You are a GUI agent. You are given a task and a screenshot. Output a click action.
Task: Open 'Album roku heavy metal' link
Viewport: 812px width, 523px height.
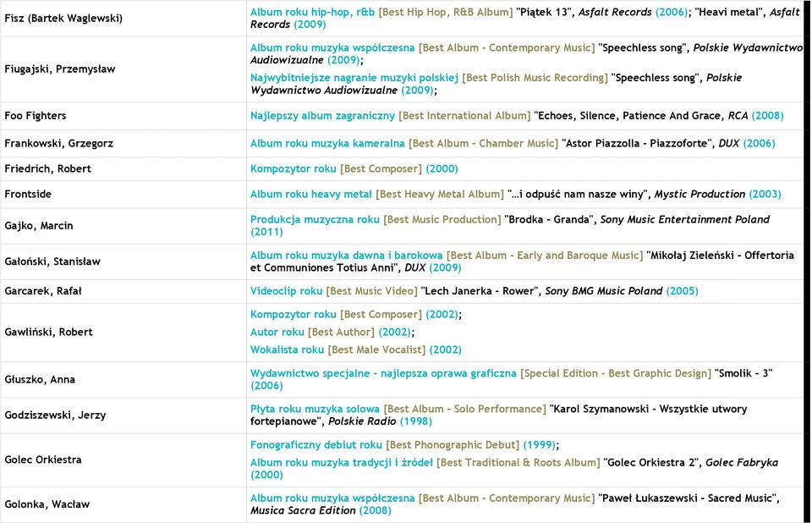pyautogui.click(x=311, y=194)
